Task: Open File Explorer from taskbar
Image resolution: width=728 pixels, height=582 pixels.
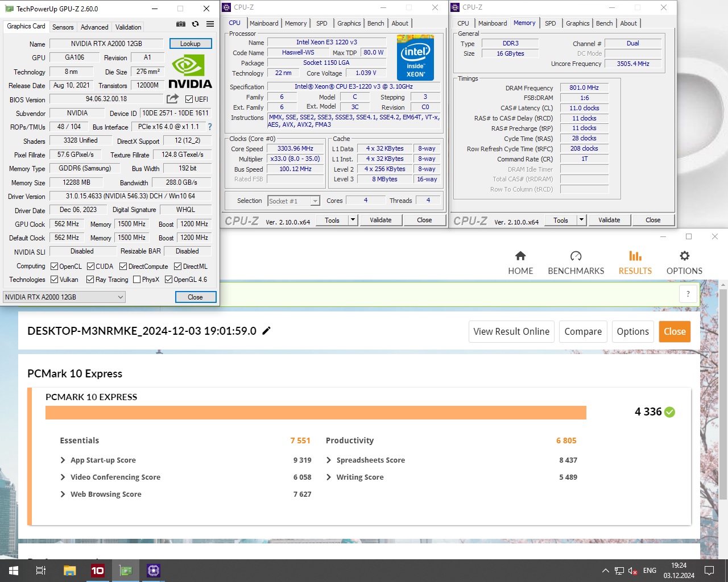Action: pos(69,571)
